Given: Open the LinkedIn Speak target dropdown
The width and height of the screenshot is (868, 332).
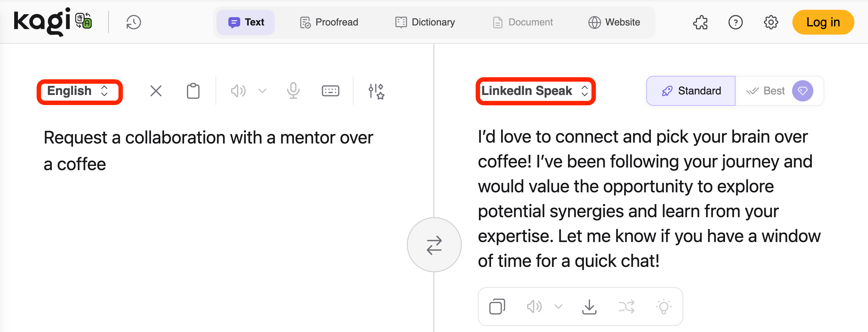Looking at the screenshot, I should tap(535, 91).
